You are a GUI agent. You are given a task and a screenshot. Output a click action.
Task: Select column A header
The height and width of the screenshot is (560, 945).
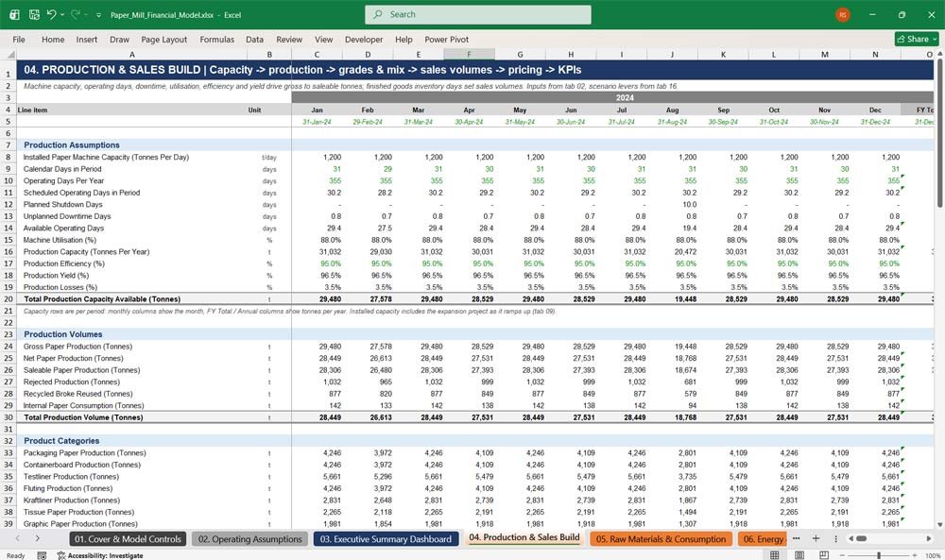tap(132, 54)
